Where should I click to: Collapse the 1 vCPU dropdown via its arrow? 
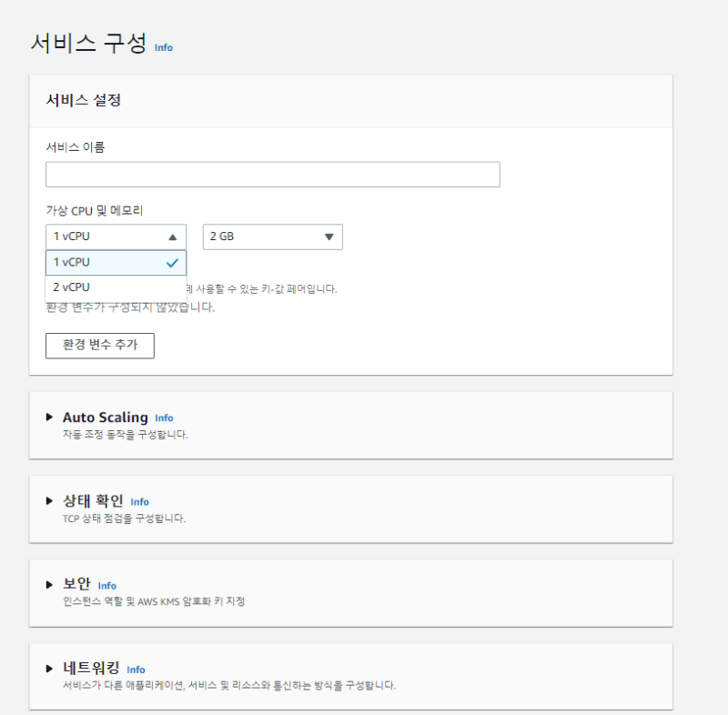[172, 237]
